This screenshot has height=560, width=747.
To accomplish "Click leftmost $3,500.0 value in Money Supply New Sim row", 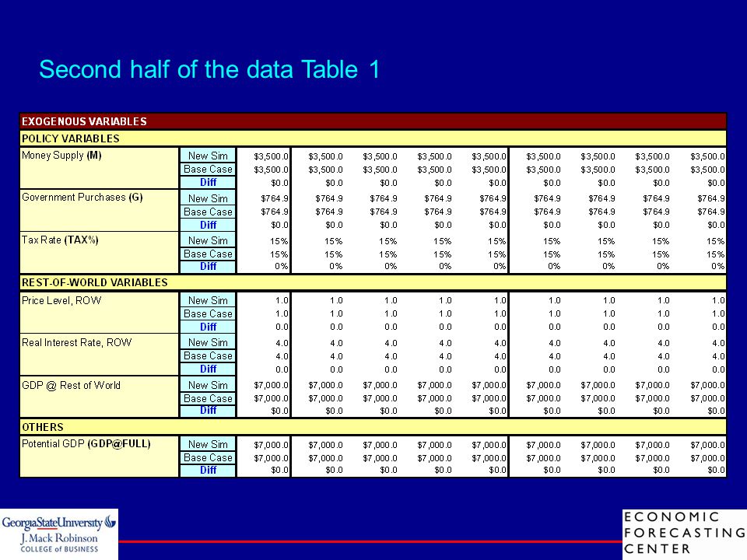I will 271,156.
